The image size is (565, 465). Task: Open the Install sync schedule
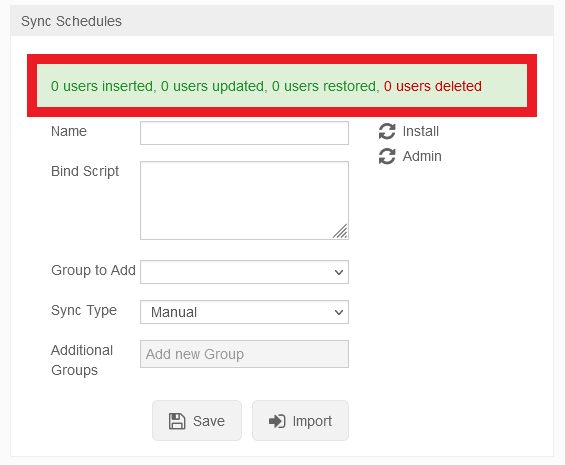click(x=421, y=131)
